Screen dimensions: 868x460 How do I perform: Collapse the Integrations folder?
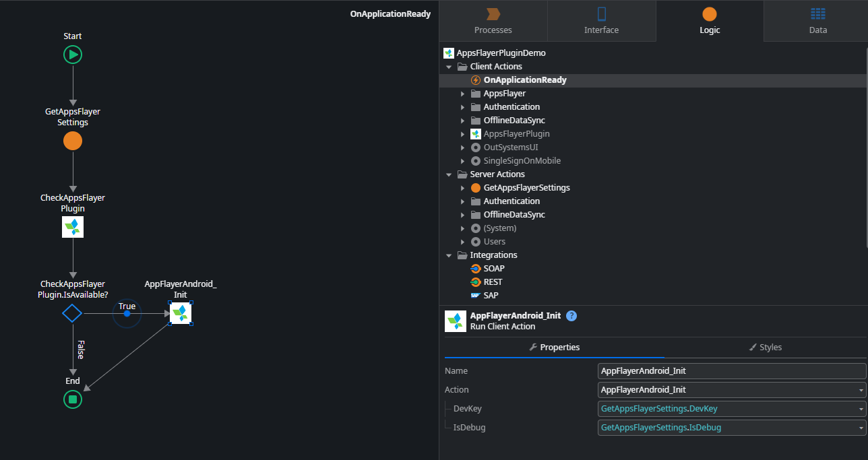pos(449,255)
